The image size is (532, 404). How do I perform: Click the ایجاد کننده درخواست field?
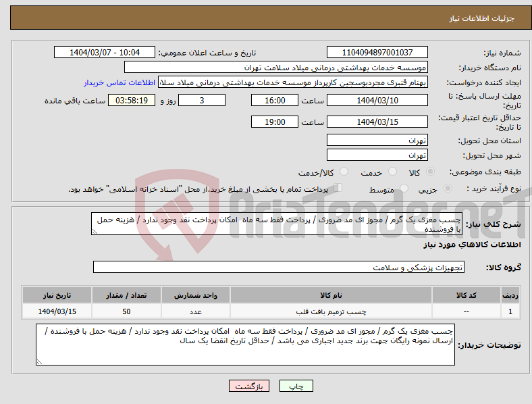point(293,82)
